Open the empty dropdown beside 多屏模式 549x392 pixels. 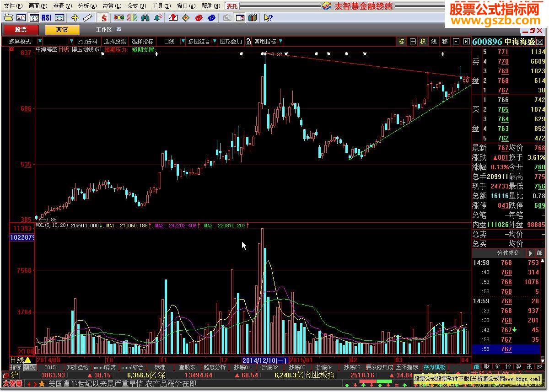(x=71, y=41)
